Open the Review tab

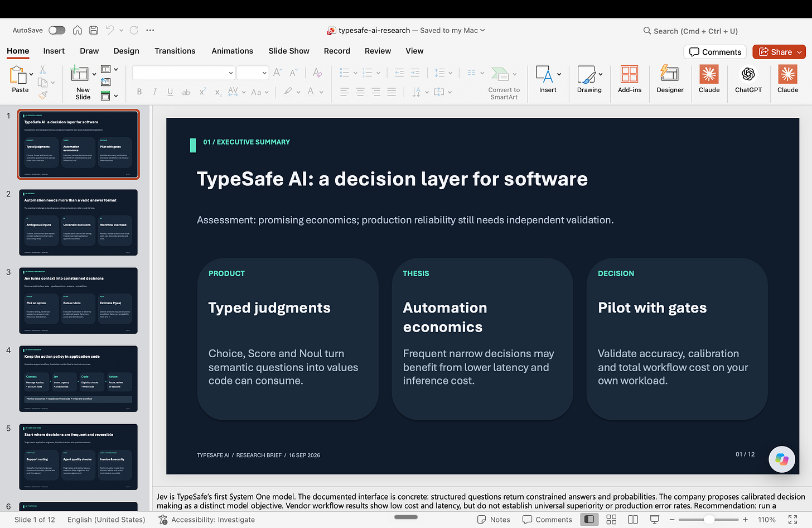(378, 51)
